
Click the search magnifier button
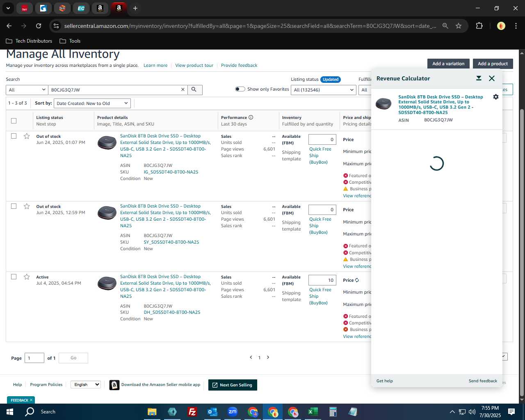pos(195,90)
